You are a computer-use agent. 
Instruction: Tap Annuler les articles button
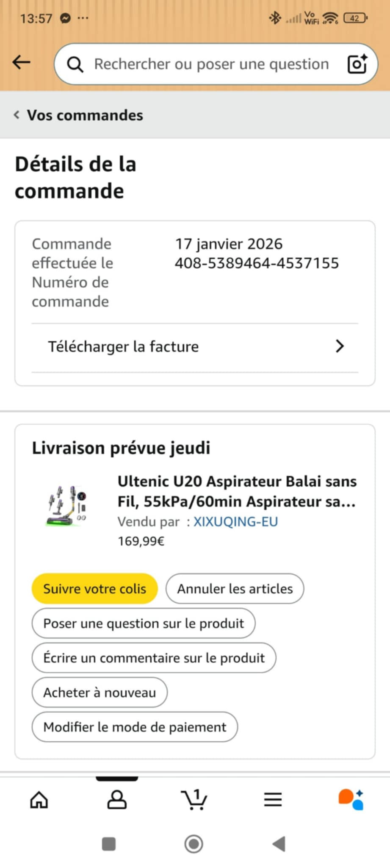click(x=235, y=589)
